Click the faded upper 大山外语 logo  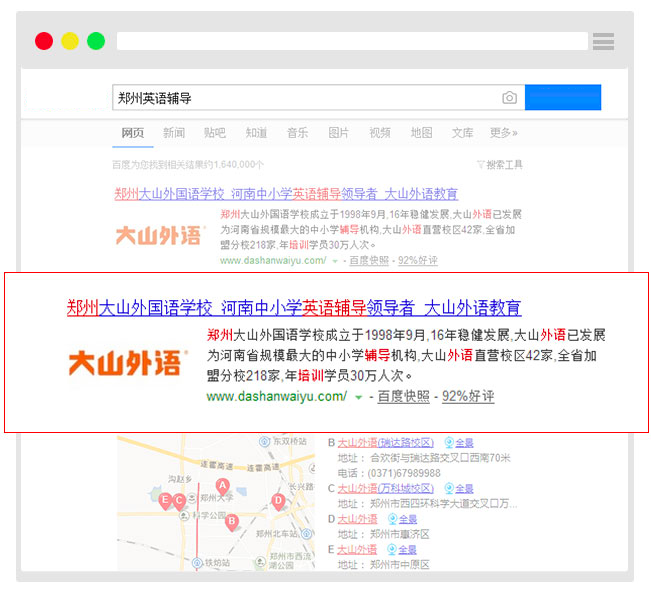pos(161,235)
